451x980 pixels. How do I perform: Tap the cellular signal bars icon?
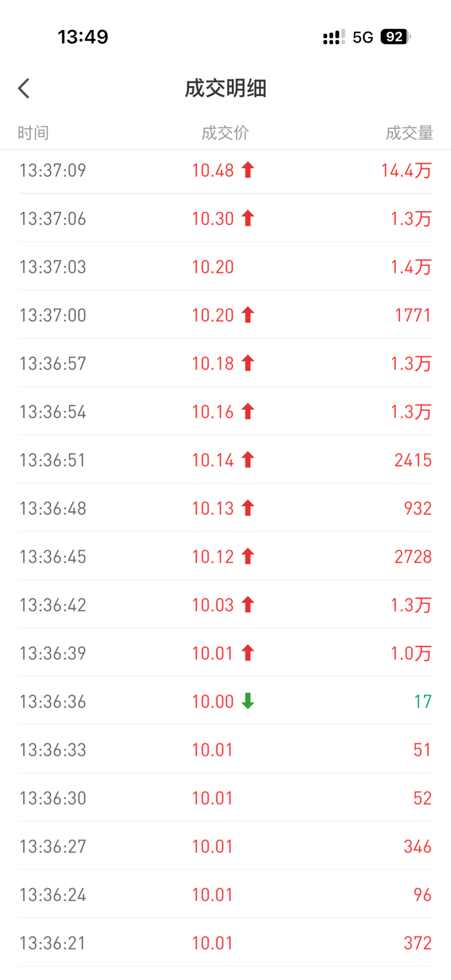click(334, 38)
